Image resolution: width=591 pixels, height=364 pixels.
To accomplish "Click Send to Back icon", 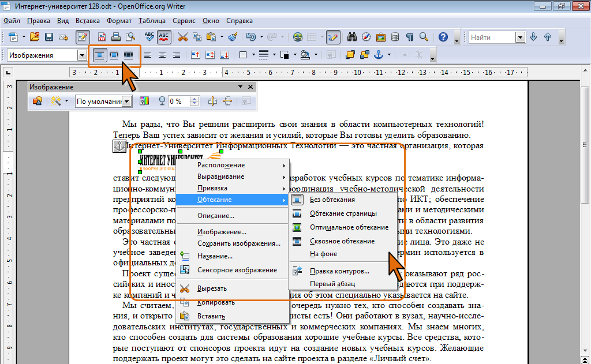I will point(365,55).
